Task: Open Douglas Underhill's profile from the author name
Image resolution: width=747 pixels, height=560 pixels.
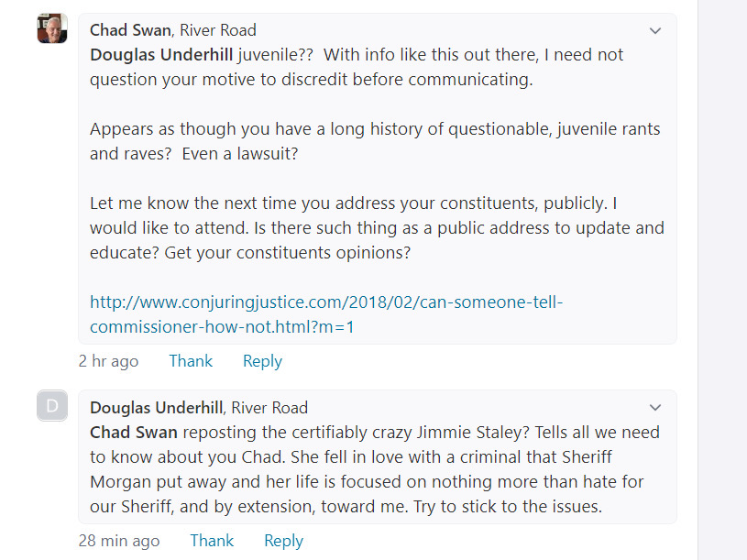Action: click(156, 408)
